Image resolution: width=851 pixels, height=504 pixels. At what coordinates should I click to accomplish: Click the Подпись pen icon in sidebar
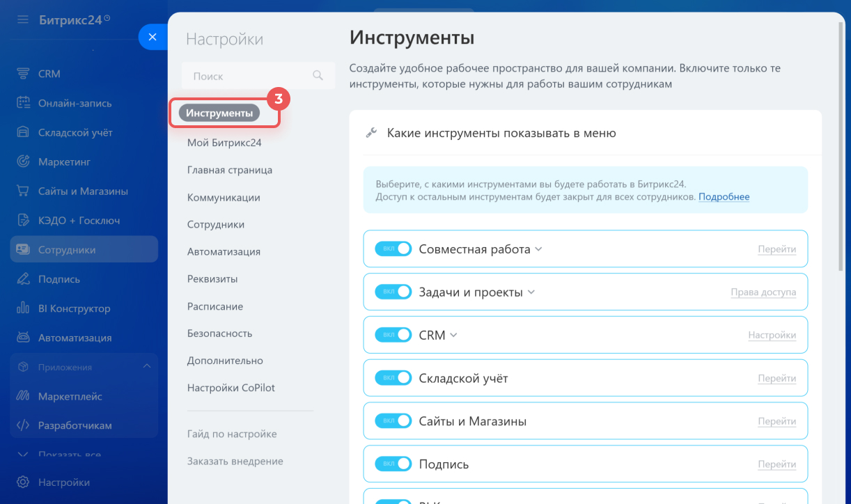coord(23,279)
